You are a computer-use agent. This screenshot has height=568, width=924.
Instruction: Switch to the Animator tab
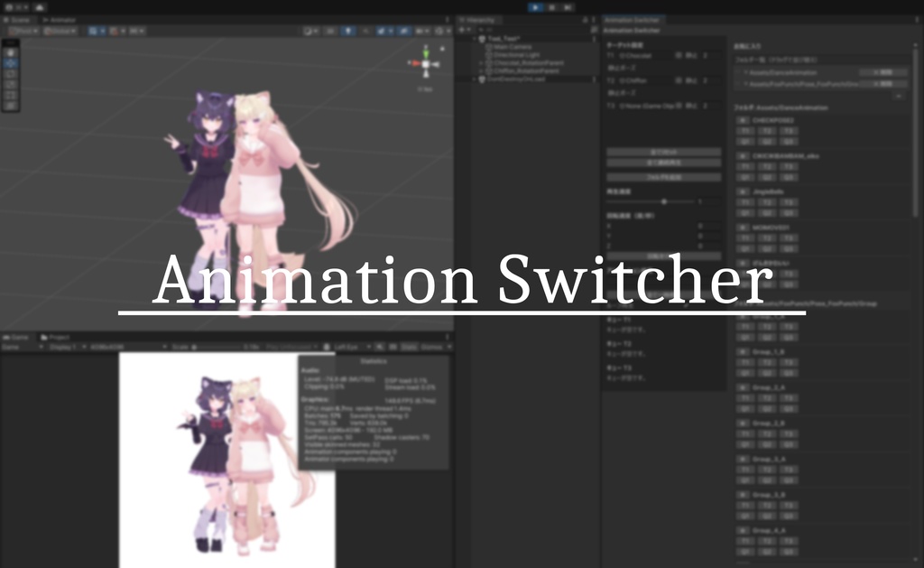pyautogui.click(x=59, y=20)
